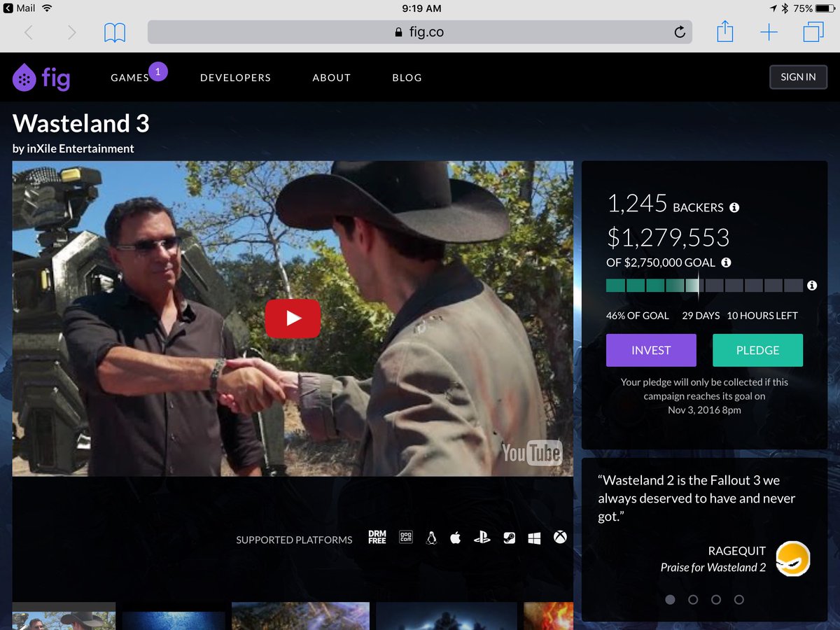Click the Xbox platform icon
The image size is (840, 630).
pyautogui.click(x=560, y=538)
